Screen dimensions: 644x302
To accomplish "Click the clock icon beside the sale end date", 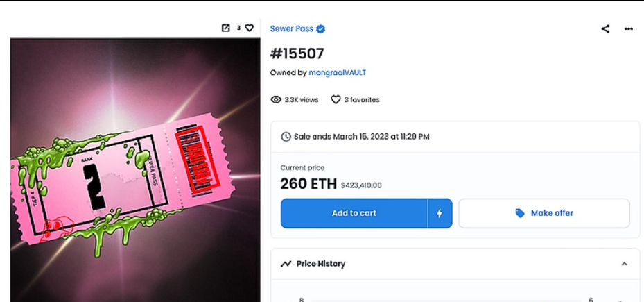I will (x=286, y=137).
